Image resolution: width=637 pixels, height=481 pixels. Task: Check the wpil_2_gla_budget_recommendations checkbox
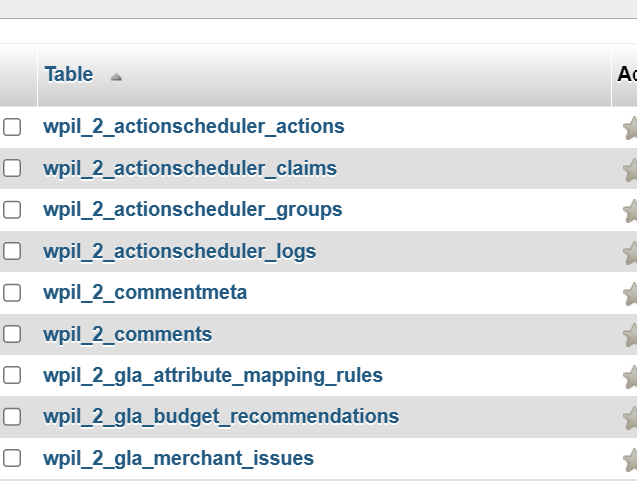click(x=12, y=417)
